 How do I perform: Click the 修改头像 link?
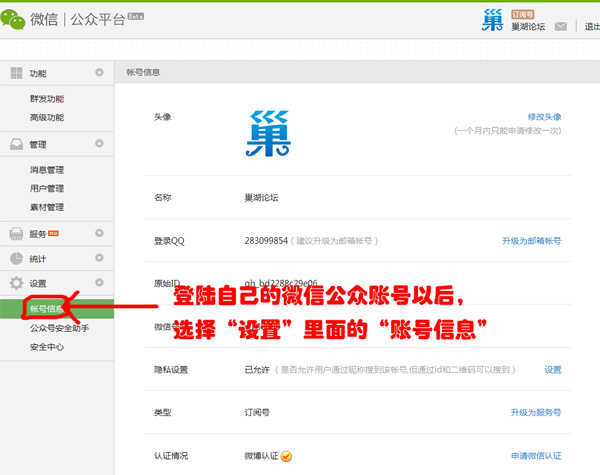(545, 116)
